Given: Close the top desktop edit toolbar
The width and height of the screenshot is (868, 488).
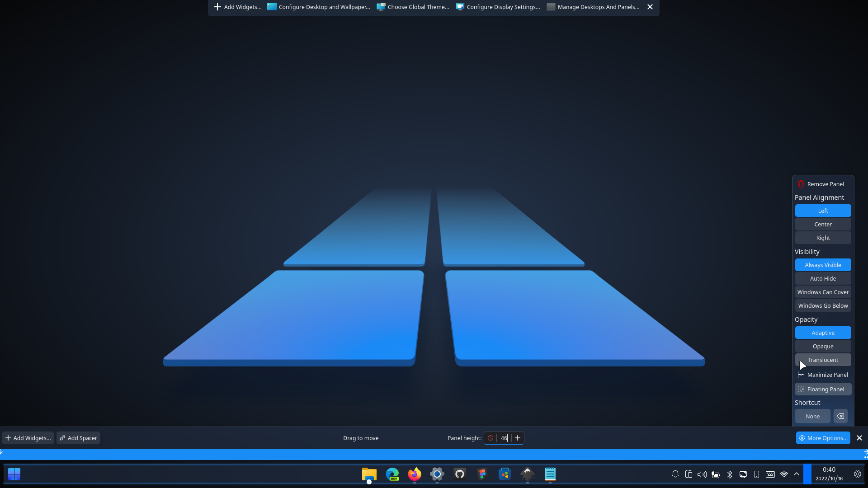Looking at the screenshot, I should 650,7.
